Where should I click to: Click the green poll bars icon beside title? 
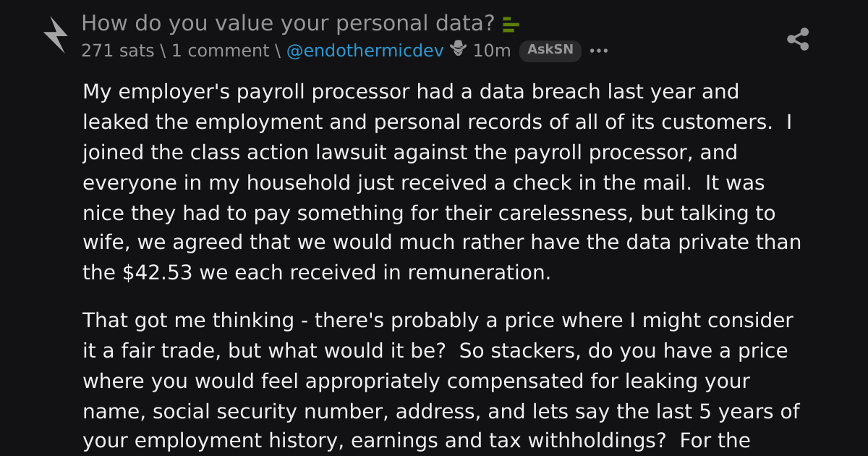point(511,25)
